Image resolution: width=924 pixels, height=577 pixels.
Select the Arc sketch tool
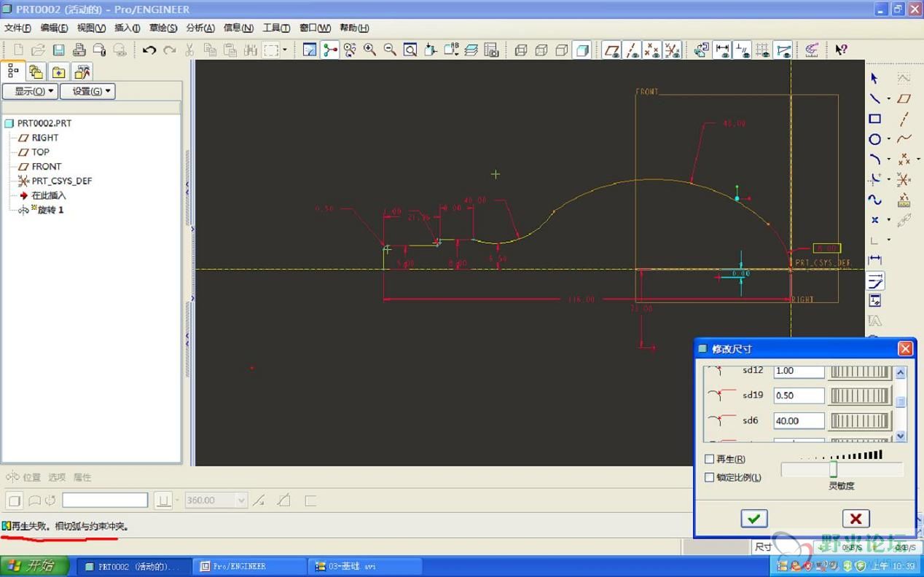(x=874, y=159)
